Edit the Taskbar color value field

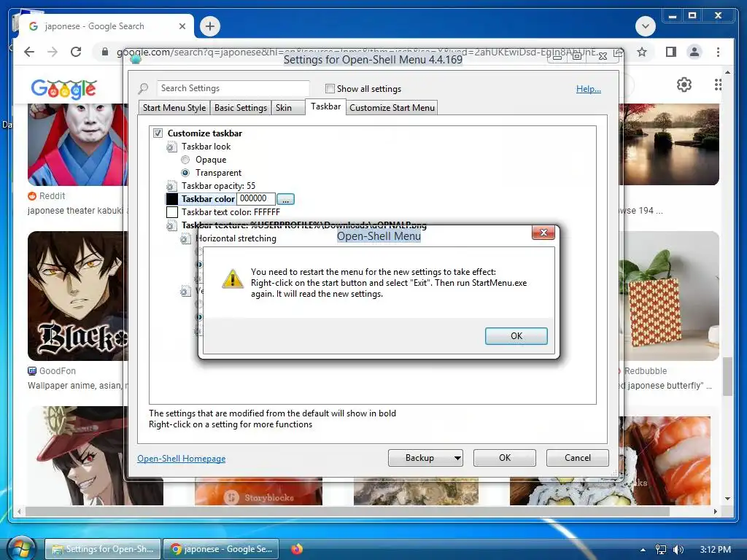tap(256, 198)
